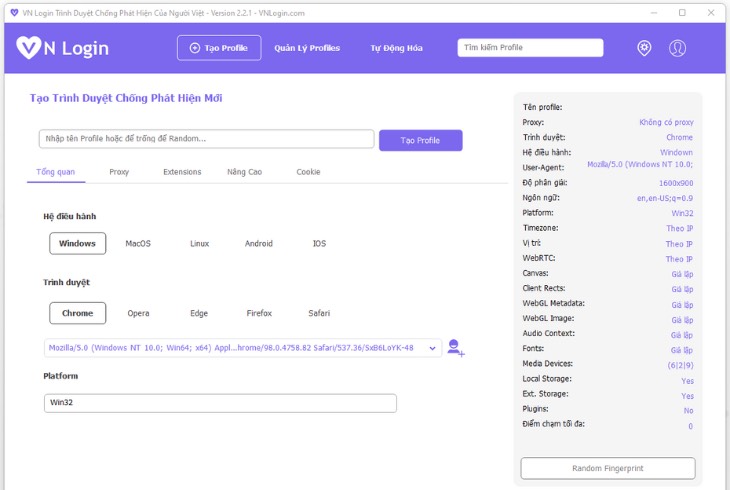Click the Platform Win32 input field

click(x=220, y=403)
